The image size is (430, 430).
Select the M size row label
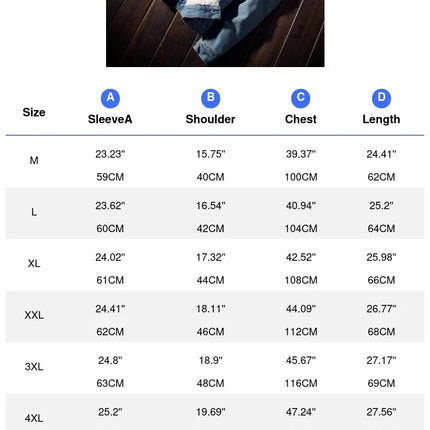click(34, 161)
